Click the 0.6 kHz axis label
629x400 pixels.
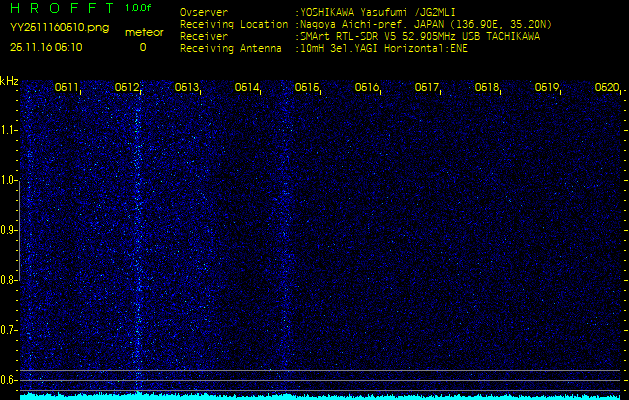(8, 380)
